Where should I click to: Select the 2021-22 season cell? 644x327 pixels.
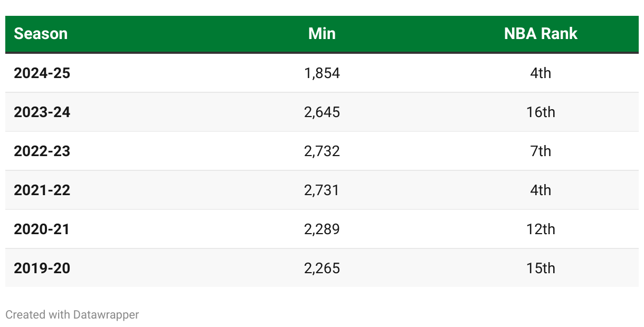[42, 190]
